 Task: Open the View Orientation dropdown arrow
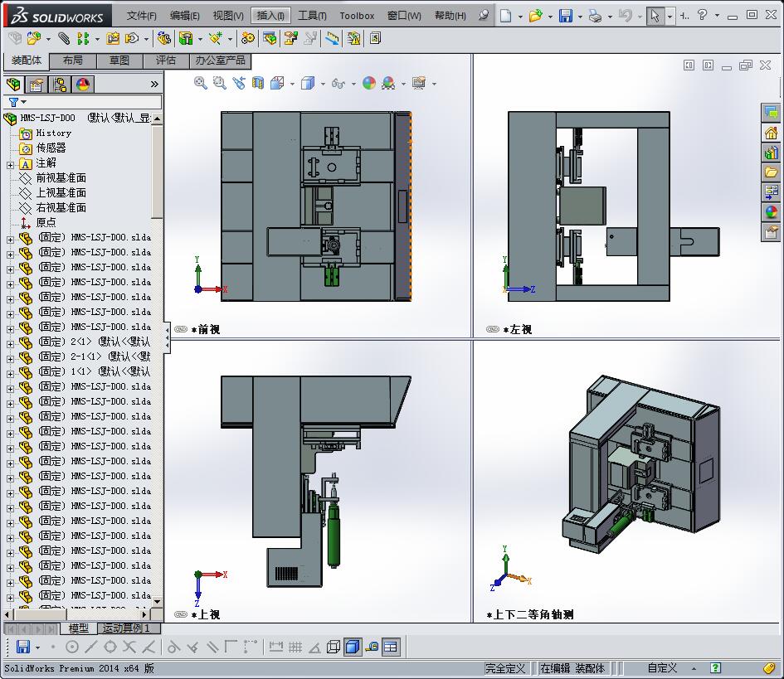point(291,83)
